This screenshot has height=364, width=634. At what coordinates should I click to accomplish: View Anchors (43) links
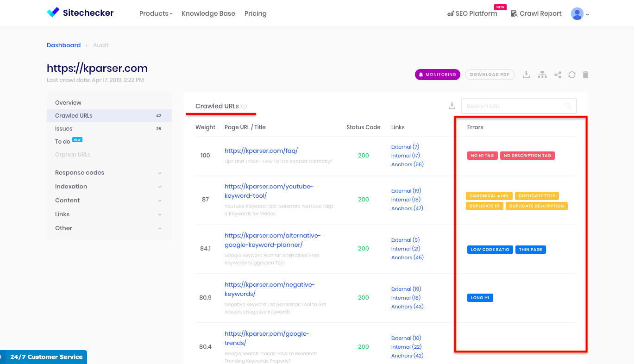408,307
